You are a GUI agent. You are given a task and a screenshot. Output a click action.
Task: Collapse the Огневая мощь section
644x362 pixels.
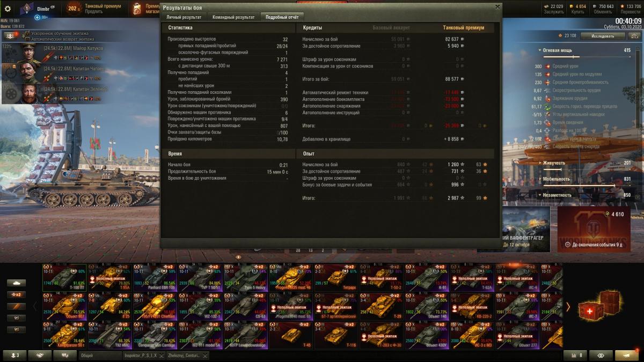(x=540, y=50)
